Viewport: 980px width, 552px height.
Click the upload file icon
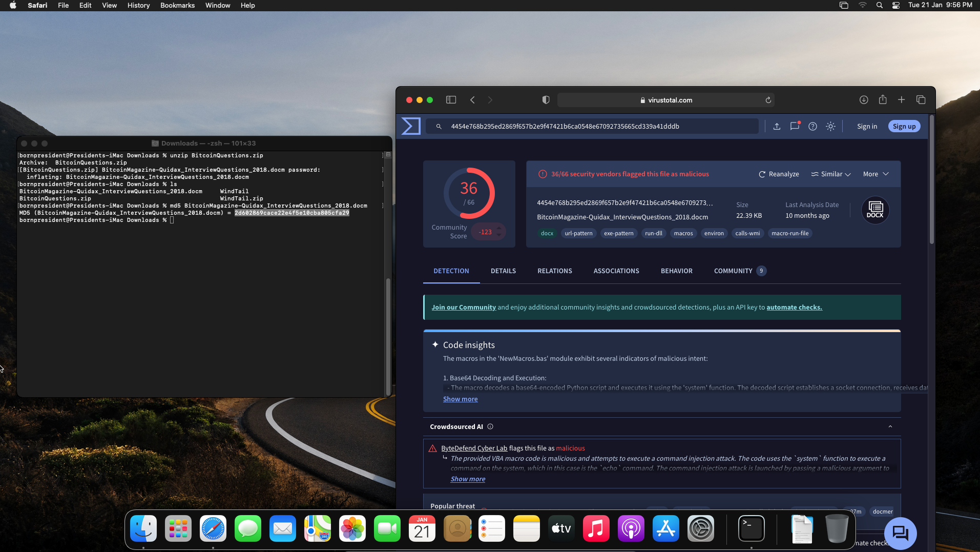(x=777, y=126)
